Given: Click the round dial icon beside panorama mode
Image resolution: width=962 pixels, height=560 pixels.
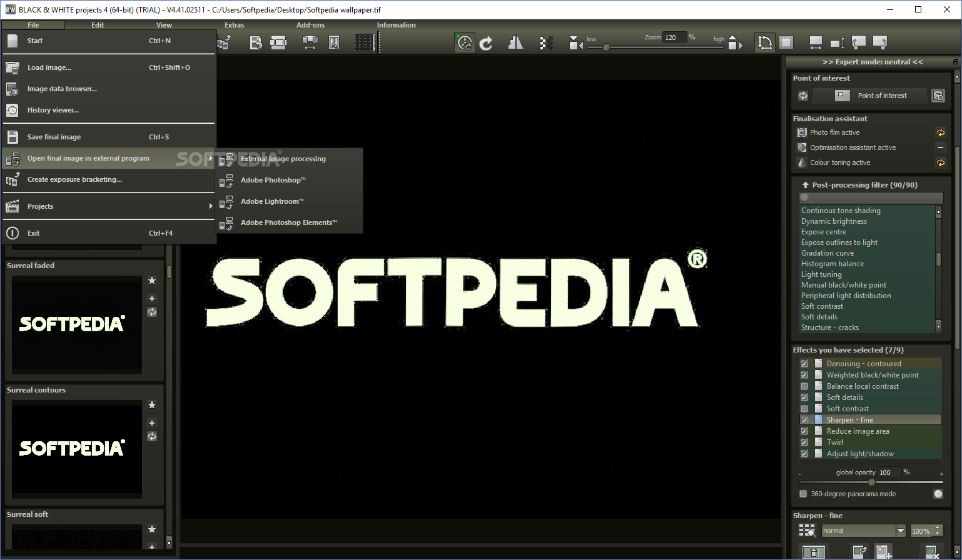Looking at the screenshot, I should 938,494.
